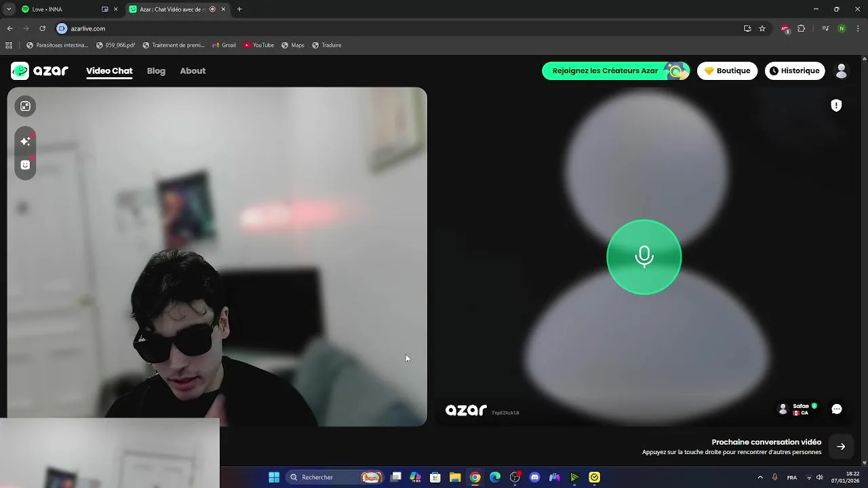Open Microsoft Edge from the taskbar

pyautogui.click(x=495, y=477)
